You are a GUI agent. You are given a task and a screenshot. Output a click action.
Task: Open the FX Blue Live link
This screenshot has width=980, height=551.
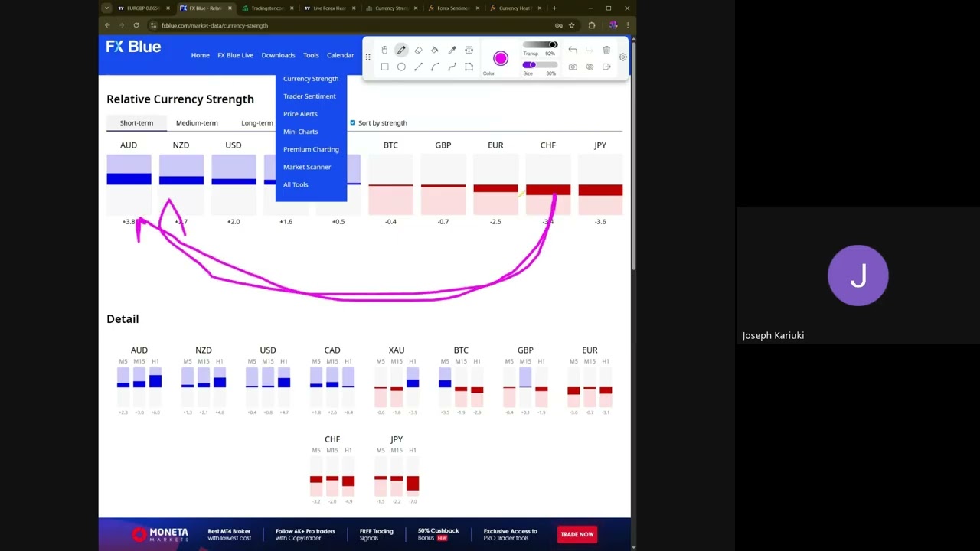pyautogui.click(x=235, y=55)
